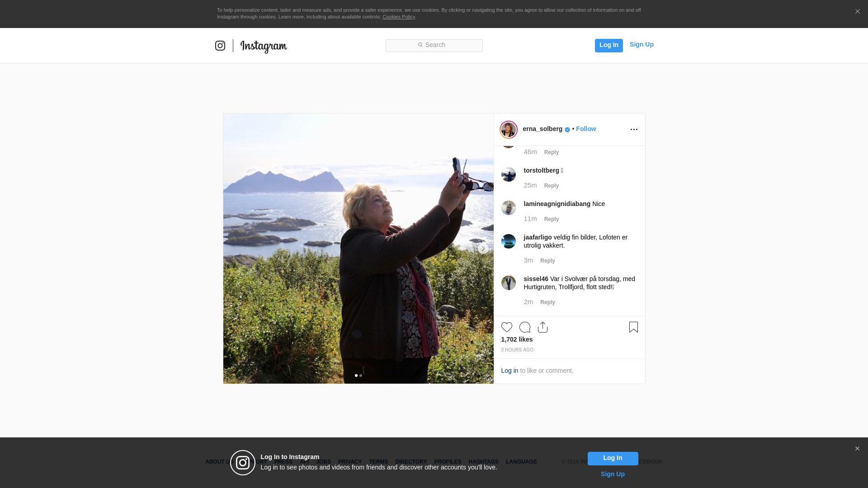Image resolution: width=868 pixels, height=488 pixels.
Task: Dismiss the cookie notice banner
Action: tap(857, 11)
